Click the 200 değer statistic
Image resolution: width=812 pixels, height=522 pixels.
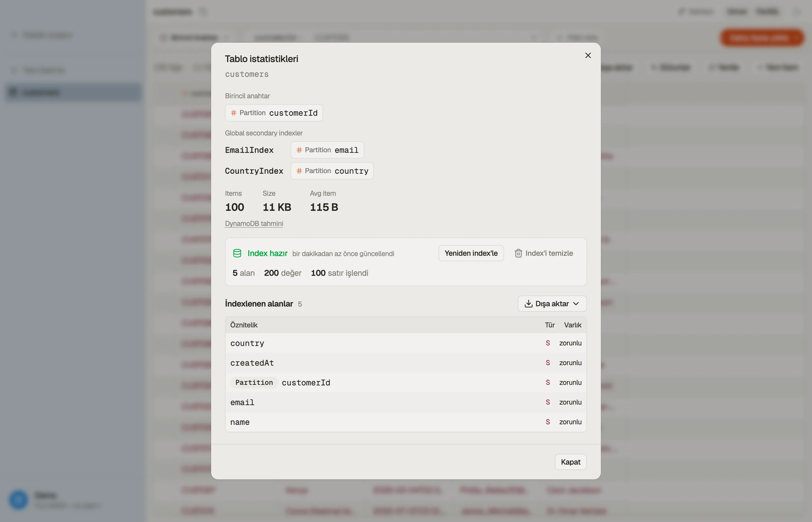point(283,273)
